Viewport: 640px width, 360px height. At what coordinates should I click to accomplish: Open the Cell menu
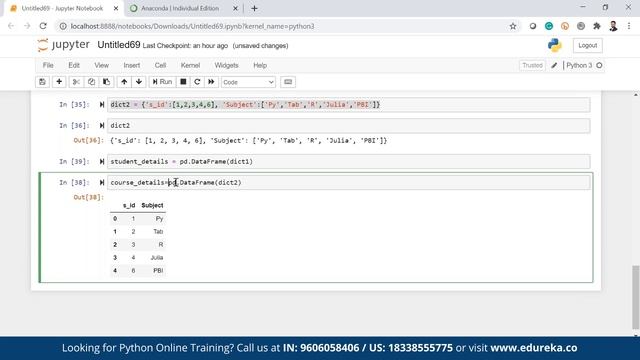pyautogui.click(x=160, y=65)
